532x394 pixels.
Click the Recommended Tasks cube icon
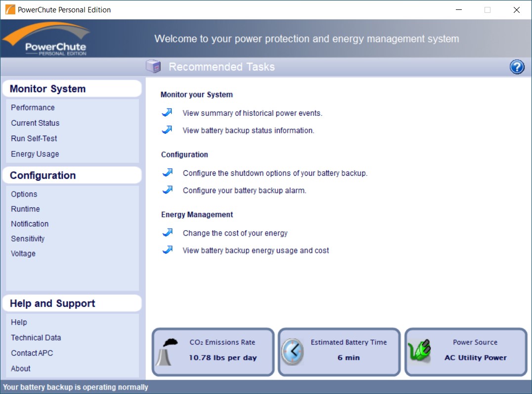click(153, 66)
